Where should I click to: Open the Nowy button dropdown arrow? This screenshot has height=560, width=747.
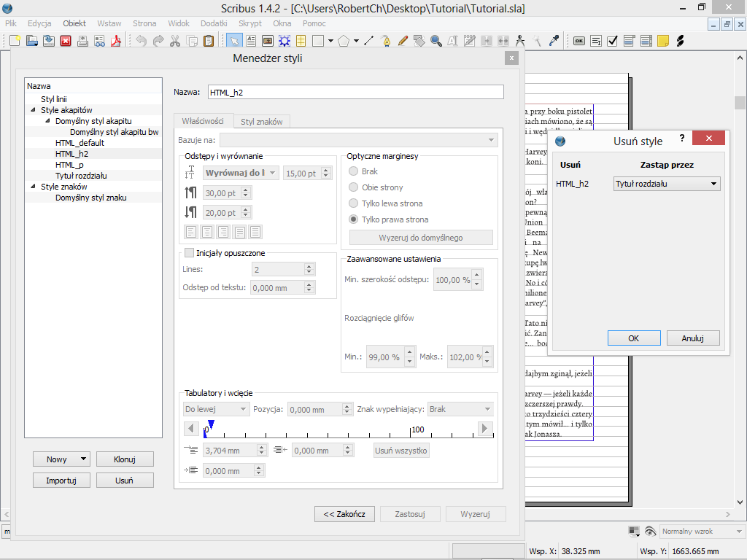pos(85,459)
